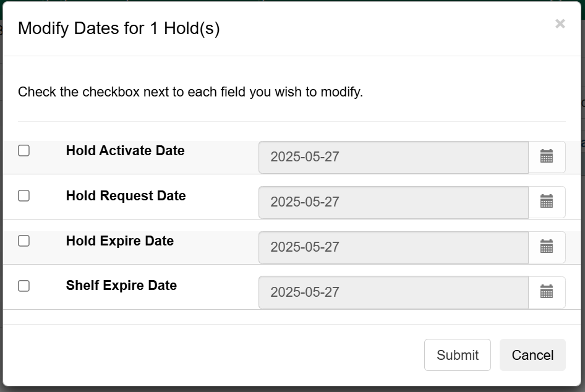Open the calendar picker for Hold Request Date
Image resolution: width=585 pixels, height=392 pixels.
click(x=547, y=202)
